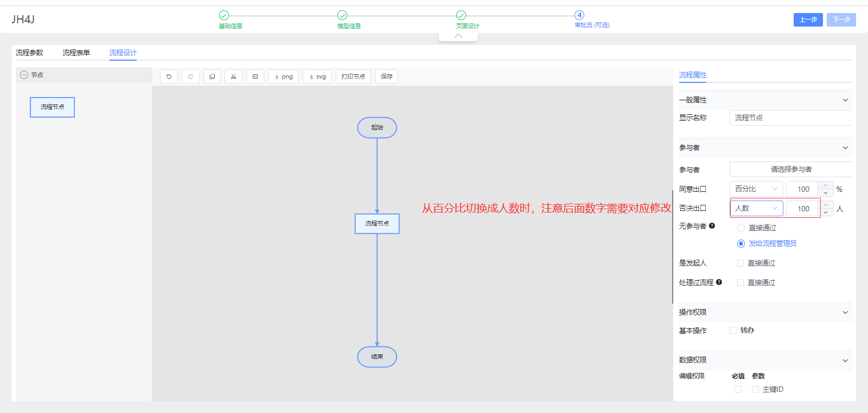
Task: Click the 保存 button in toolbar
Action: tap(386, 76)
